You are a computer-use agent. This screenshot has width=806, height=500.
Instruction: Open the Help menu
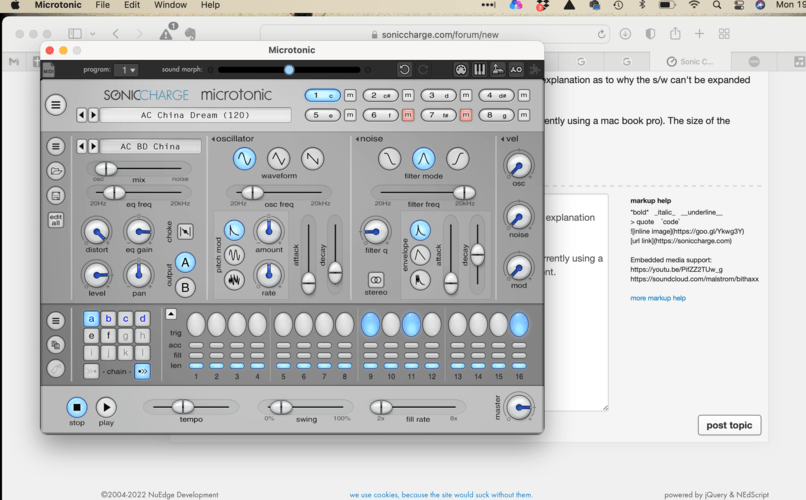(x=210, y=5)
